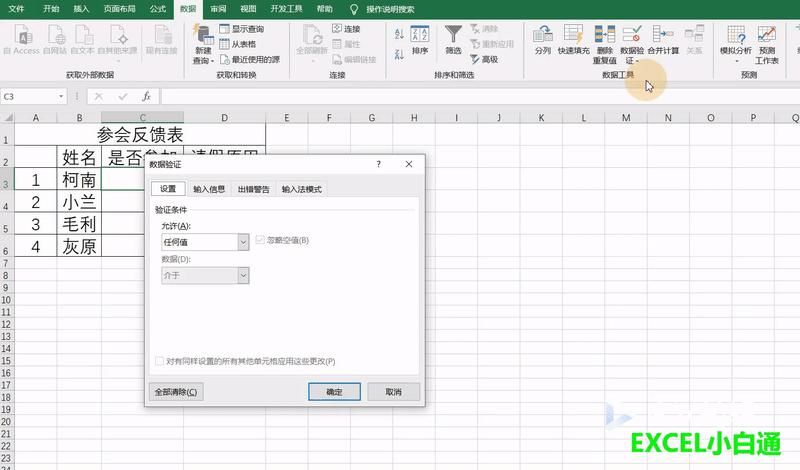Click the 数据验证 (Data Validation) ribbon icon
This screenshot has height=470, width=800.
(x=632, y=35)
